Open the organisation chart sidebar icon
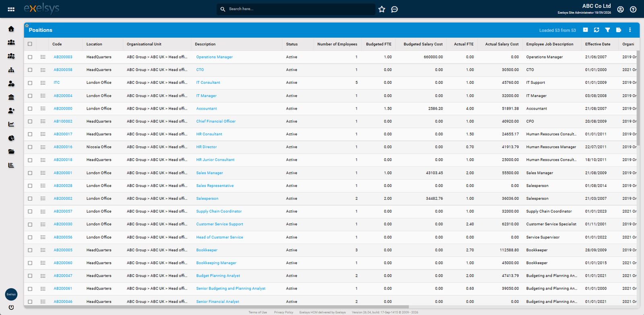 11,70
